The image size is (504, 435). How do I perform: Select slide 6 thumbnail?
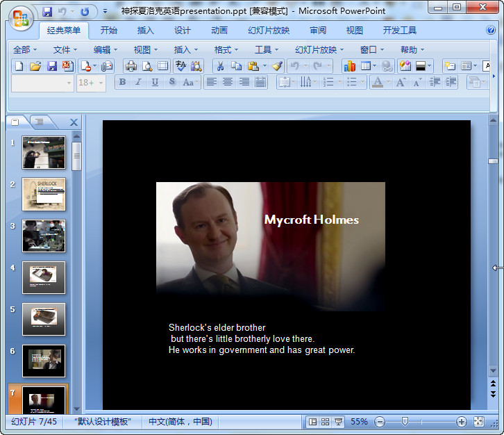coord(44,361)
